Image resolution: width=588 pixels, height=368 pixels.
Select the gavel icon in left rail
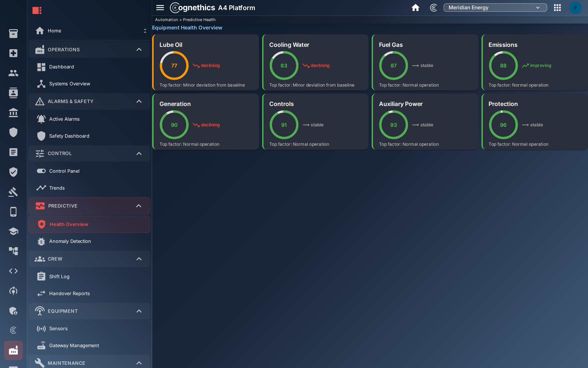13,192
